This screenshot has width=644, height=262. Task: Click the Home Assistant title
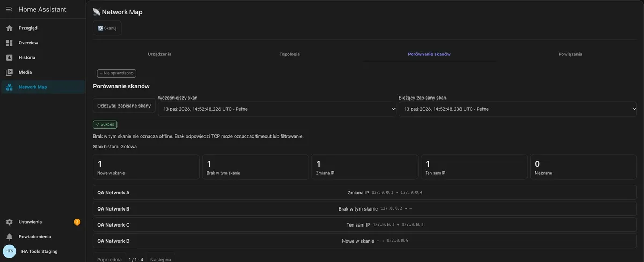[x=42, y=9]
